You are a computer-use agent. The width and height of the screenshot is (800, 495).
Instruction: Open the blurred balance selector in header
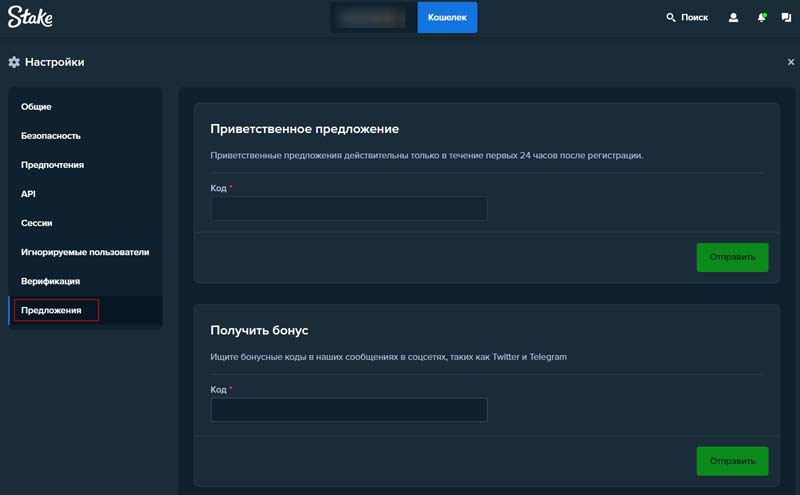(x=372, y=17)
